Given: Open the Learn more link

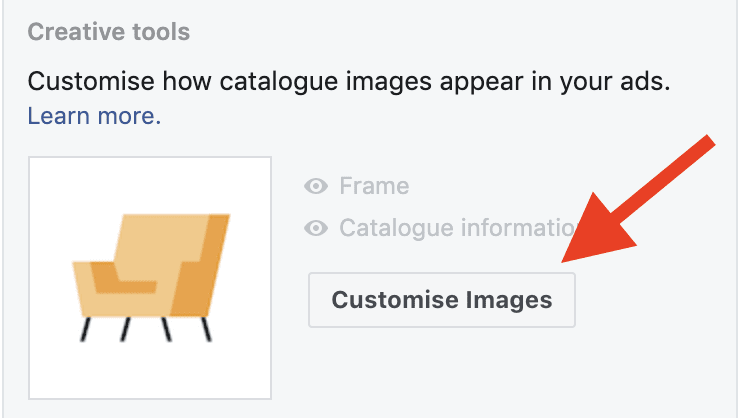Looking at the screenshot, I should click(94, 116).
